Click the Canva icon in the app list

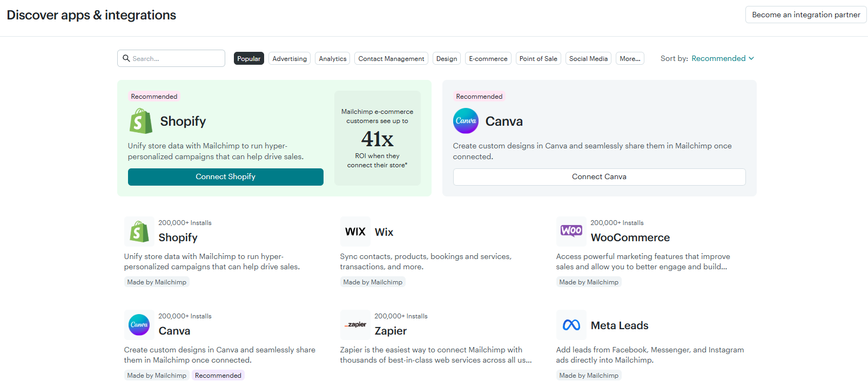click(x=139, y=325)
